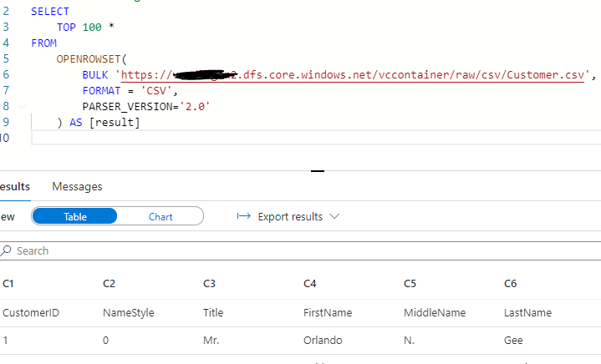Click the OPENROWSET keyword in editor
Screen dimensions: 601x364
click(89, 59)
